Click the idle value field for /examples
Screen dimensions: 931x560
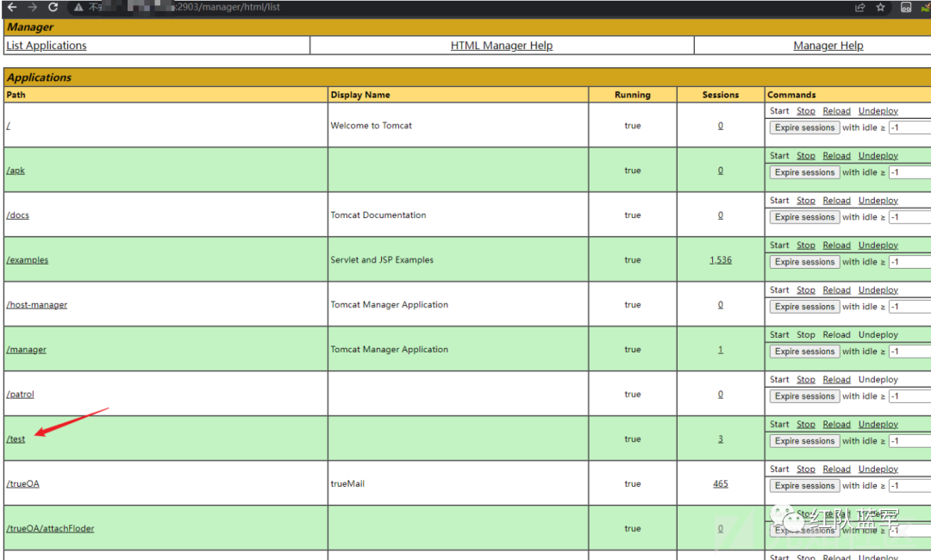coord(909,262)
